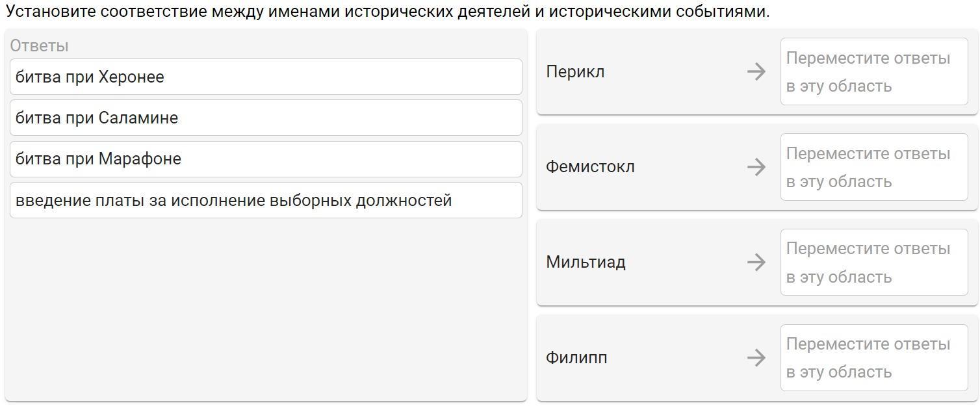
Task: Click the arrow beside Филипп
Action: click(x=756, y=357)
